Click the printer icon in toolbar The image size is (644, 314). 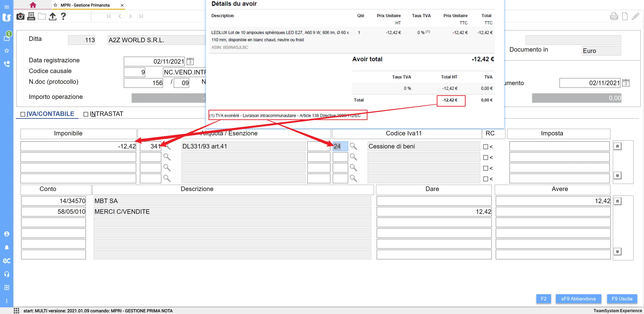point(31,16)
